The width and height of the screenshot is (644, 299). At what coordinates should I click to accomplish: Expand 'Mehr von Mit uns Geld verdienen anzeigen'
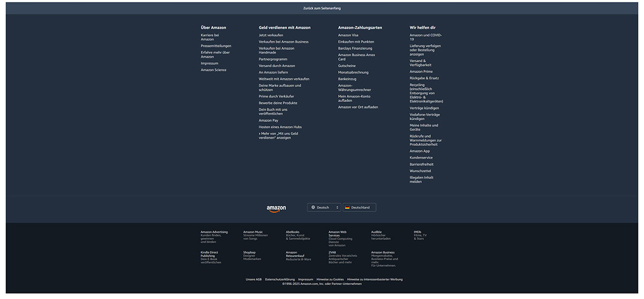coord(279,135)
